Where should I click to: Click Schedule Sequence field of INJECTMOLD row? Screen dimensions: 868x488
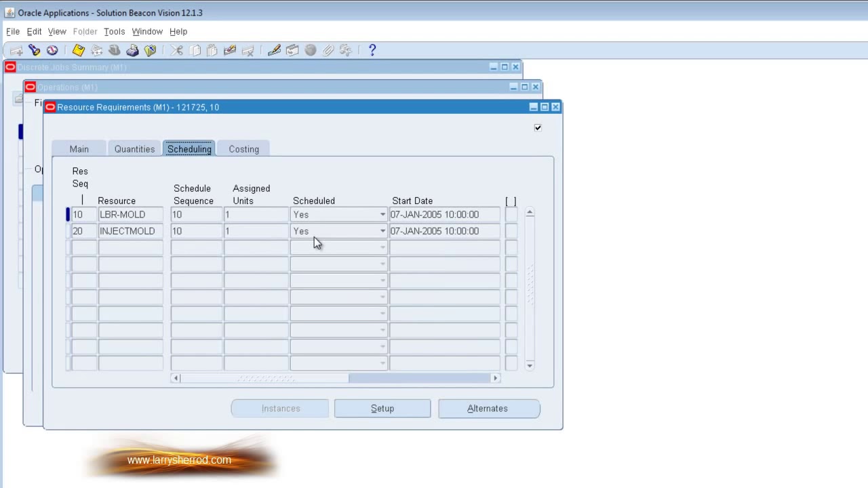(197, 231)
